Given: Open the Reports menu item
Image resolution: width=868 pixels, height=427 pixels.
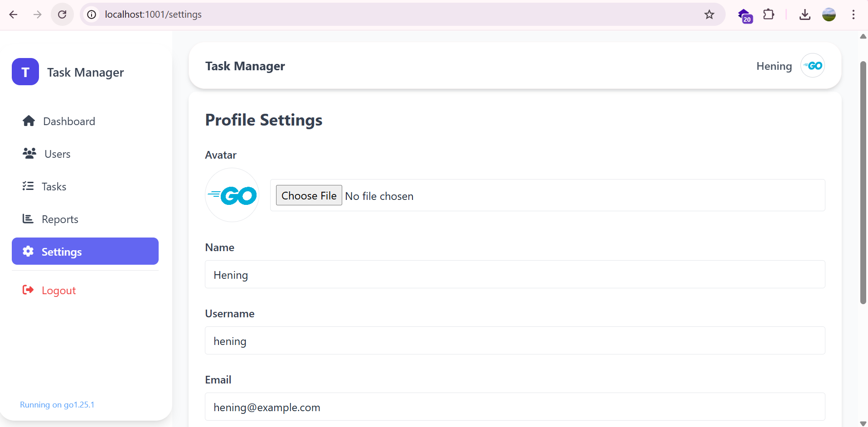Looking at the screenshot, I should [x=60, y=219].
